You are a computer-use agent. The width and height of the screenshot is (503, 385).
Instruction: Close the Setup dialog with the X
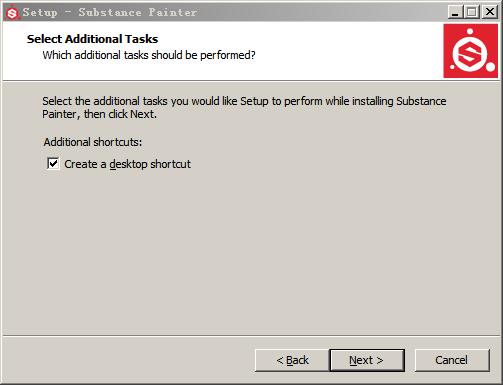click(x=490, y=12)
